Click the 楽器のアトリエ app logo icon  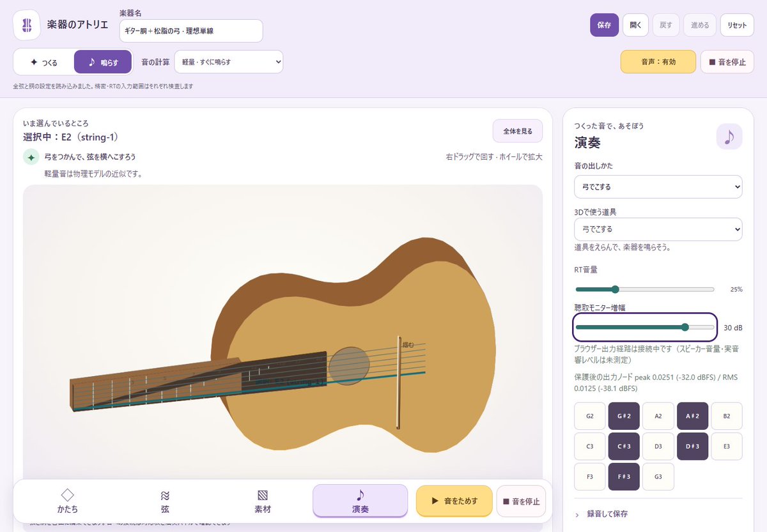(27, 25)
